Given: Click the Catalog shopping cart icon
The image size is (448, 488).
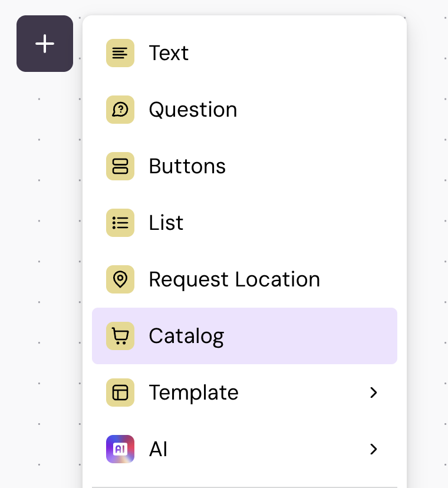Looking at the screenshot, I should coord(120,336).
